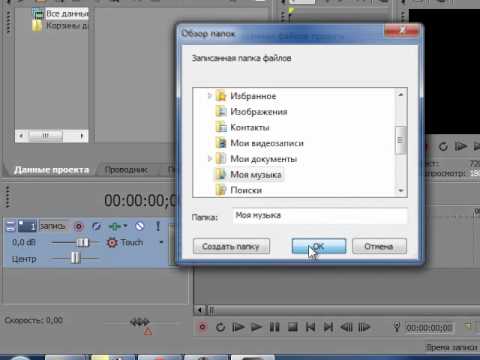
Task: Click the cursor position pin icon
Action: [397, 326]
